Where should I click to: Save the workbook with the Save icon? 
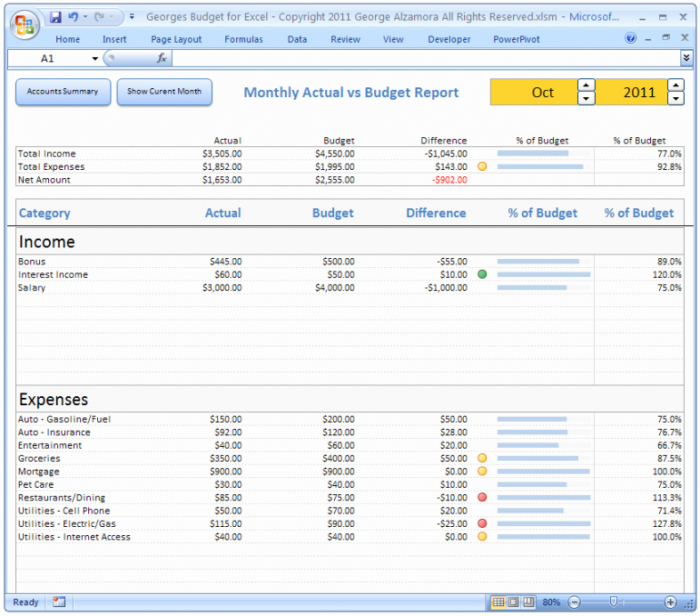click(x=56, y=17)
